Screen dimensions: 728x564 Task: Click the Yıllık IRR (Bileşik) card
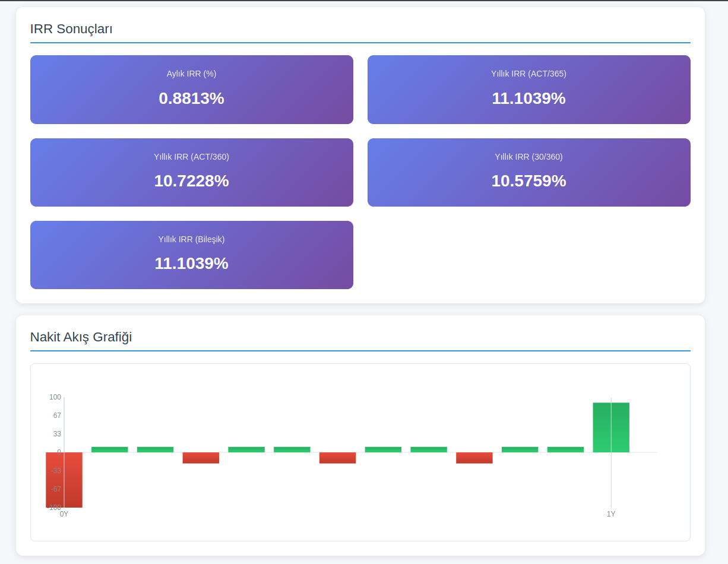click(191, 255)
